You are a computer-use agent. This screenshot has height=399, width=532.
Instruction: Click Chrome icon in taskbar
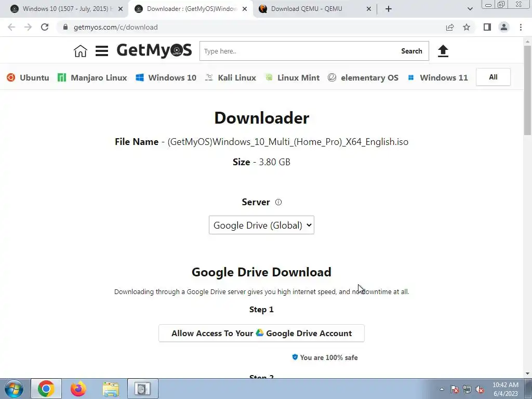tap(46, 389)
